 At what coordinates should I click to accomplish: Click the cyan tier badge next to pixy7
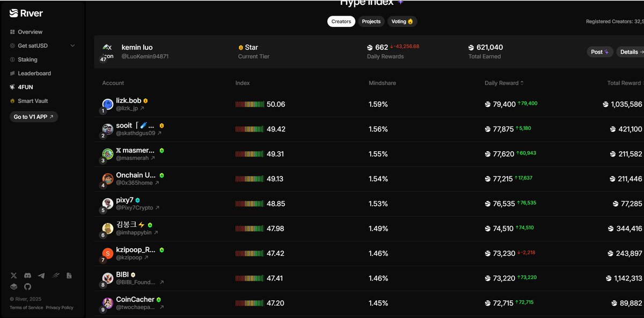coord(138,200)
